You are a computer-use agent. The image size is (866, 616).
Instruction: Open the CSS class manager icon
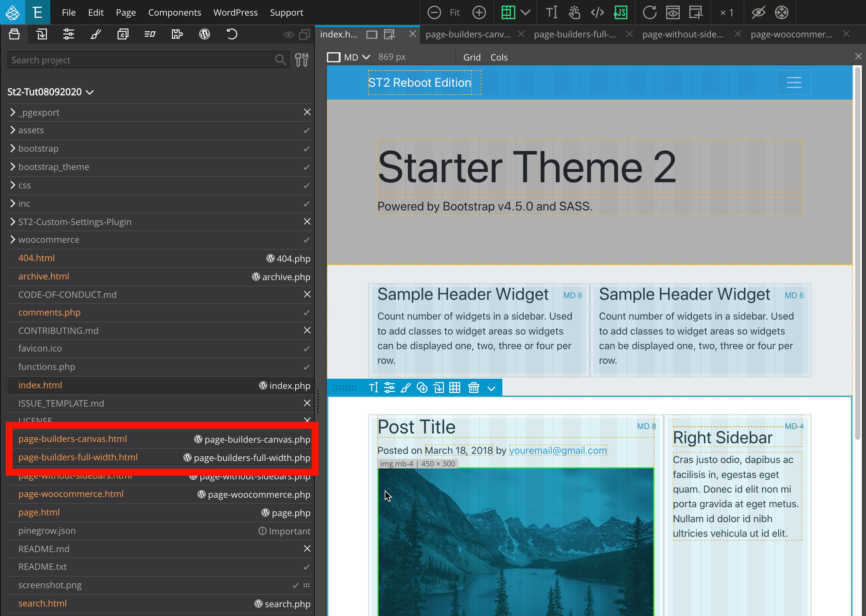(x=123, y=34)
